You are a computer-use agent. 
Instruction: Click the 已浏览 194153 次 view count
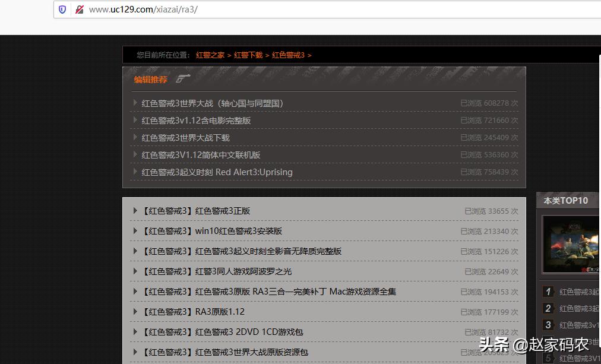pos(489,292)
